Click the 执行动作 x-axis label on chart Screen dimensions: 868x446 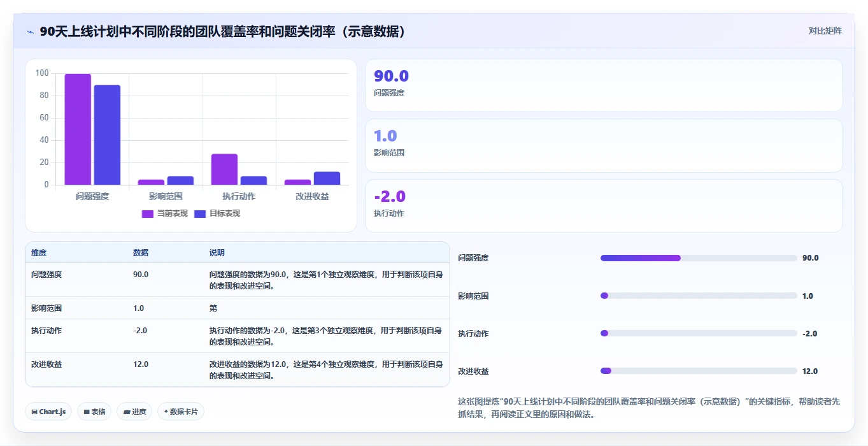239,196
